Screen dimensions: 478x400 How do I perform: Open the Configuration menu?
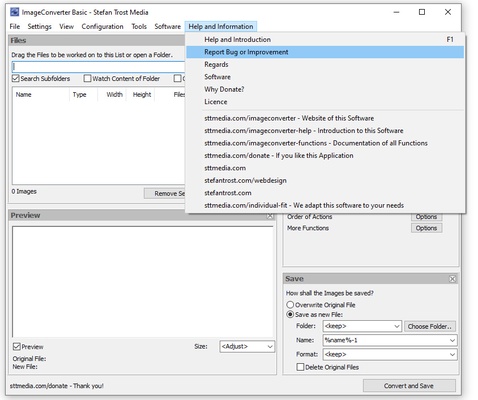click(x=102, y=26)
